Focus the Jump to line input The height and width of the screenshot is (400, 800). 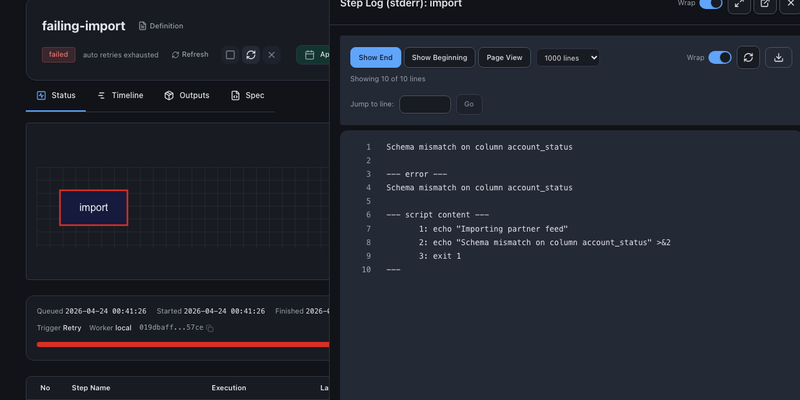click(x=425, y=104)
